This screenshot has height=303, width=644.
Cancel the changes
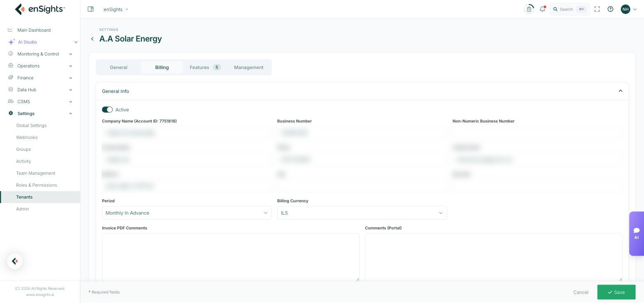[581, 292]
